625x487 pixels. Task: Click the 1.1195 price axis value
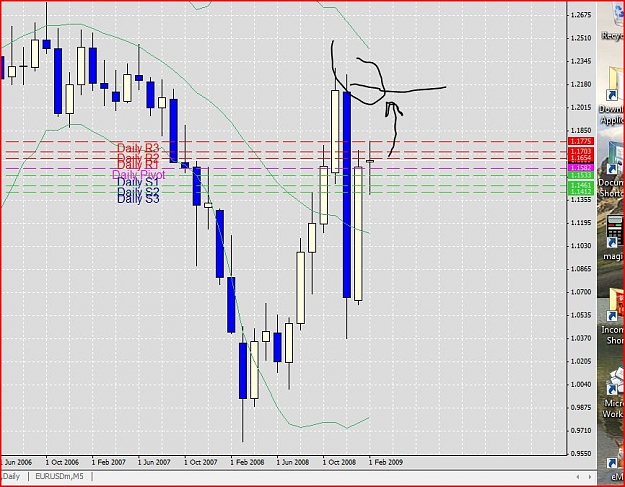point(581,223)
